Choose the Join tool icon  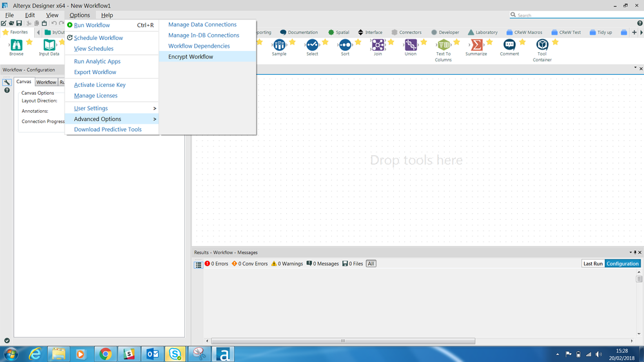pyautogui.click(x=378, y=44)
